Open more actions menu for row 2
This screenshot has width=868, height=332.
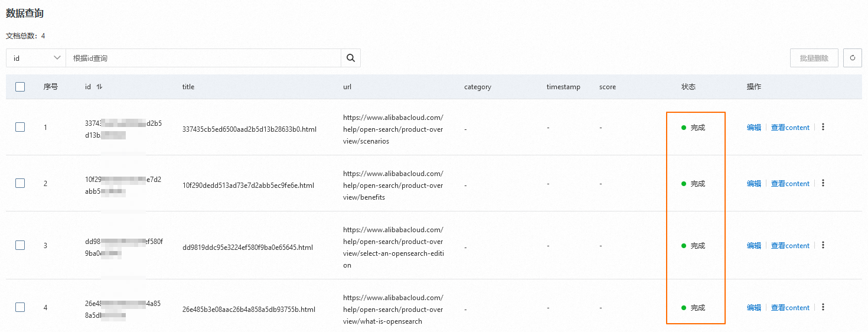tap(823, 183)
